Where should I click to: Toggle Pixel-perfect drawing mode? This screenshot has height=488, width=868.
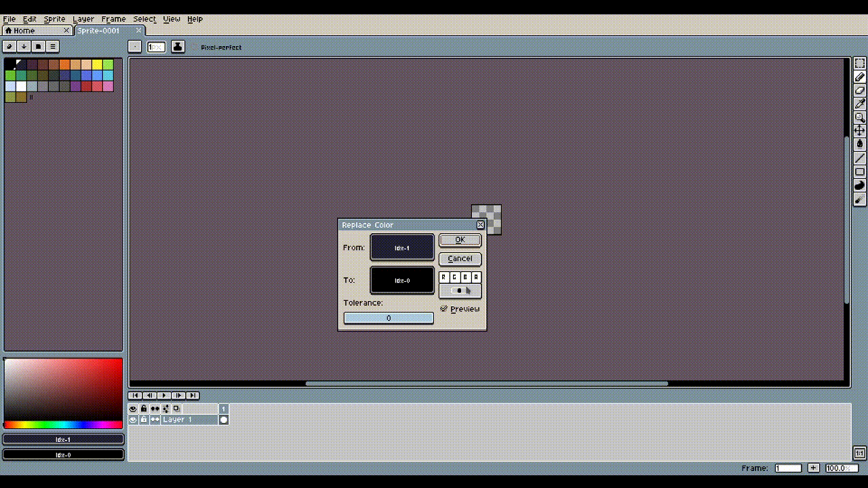tap(195, 47)
